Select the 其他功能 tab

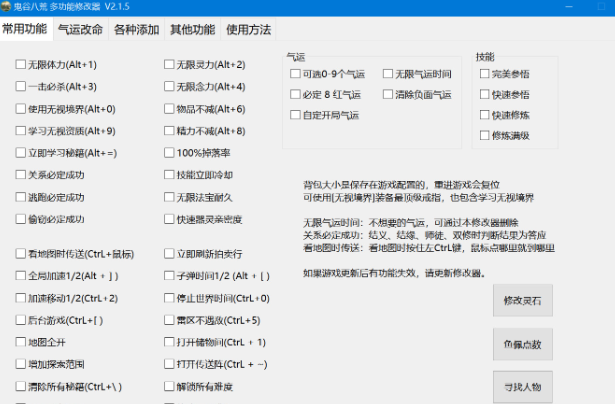coord(193,29)
